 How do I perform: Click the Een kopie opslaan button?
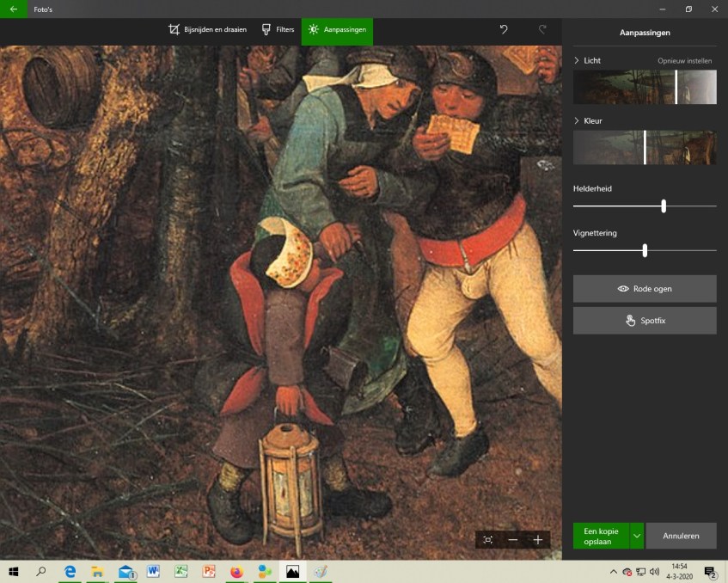[601, 536]
